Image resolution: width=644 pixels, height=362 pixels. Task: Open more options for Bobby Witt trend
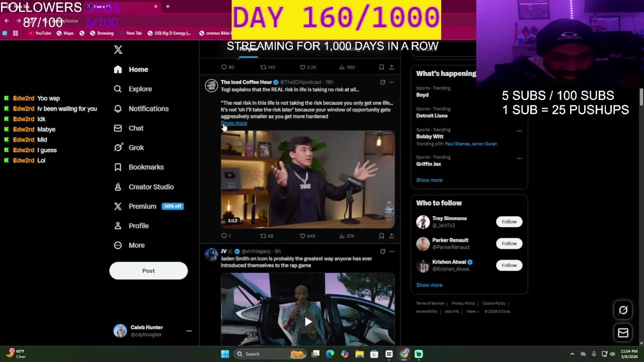coord(519,131)
